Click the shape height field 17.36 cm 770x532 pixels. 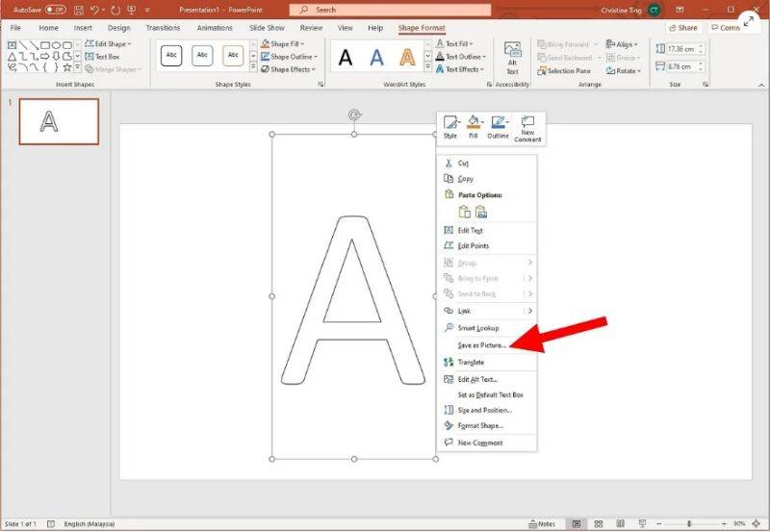pos(680,49)
